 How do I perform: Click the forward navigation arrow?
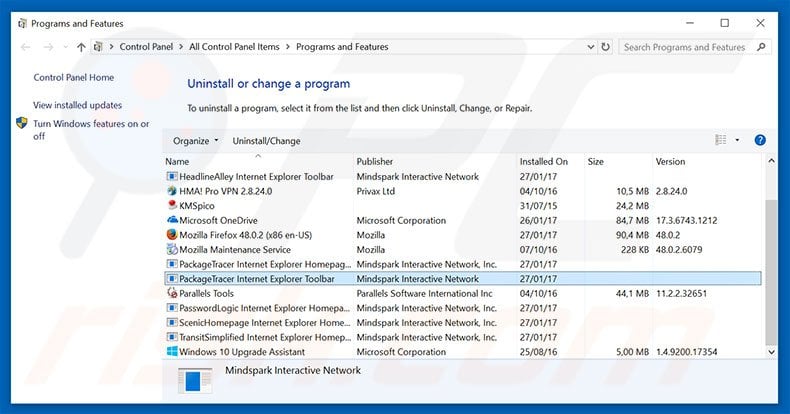(x=48, y=47)
